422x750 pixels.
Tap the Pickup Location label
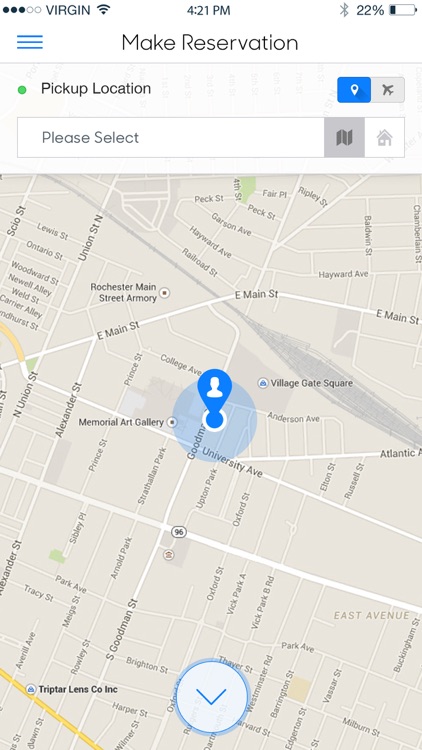(96, 88)
